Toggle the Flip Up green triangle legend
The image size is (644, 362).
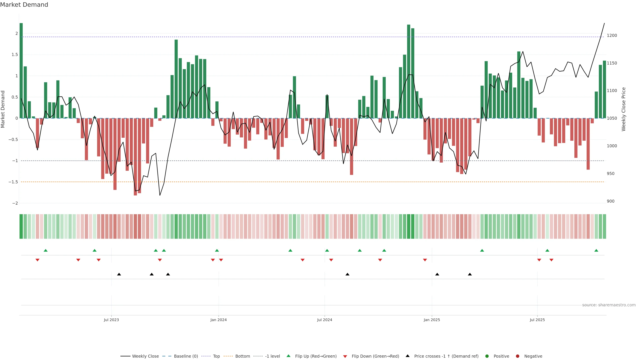[288, 356]
